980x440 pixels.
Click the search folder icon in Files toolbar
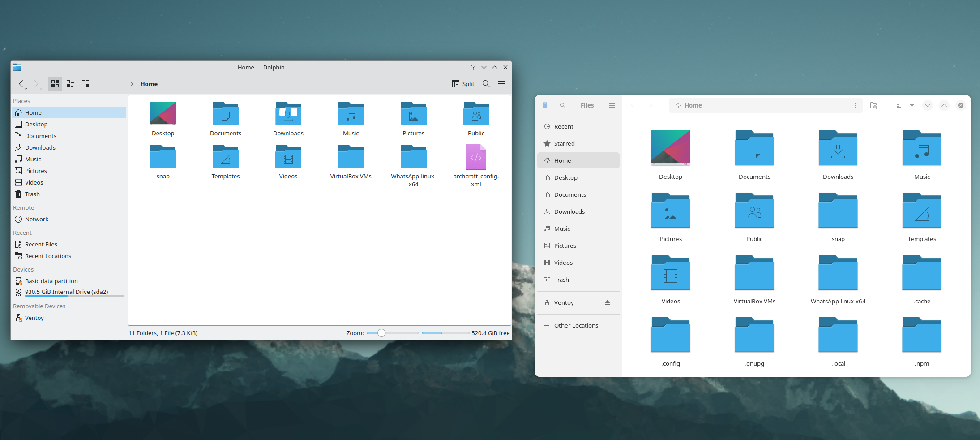pos(873,105)
